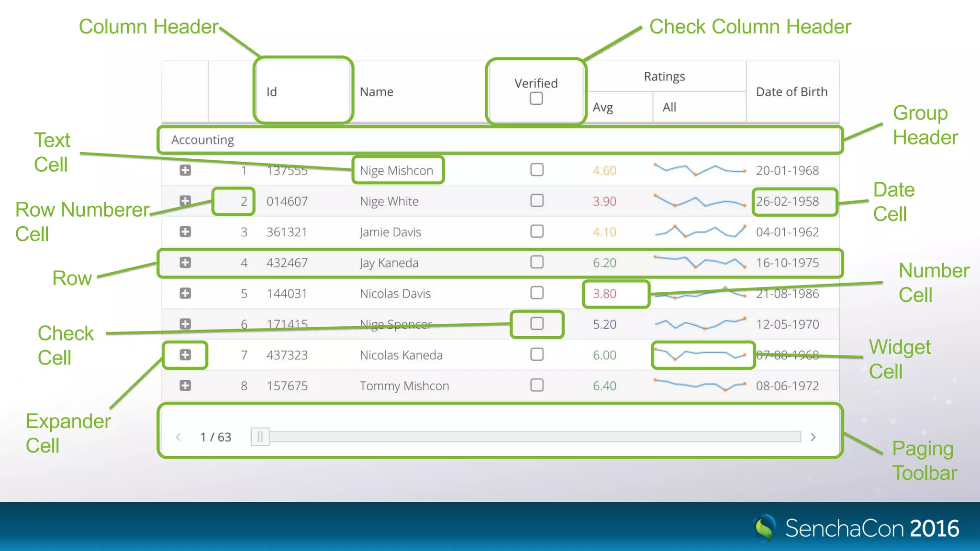Click birth date 04-01-1962
The image size is (980, 551).
[x=788, y=232]
